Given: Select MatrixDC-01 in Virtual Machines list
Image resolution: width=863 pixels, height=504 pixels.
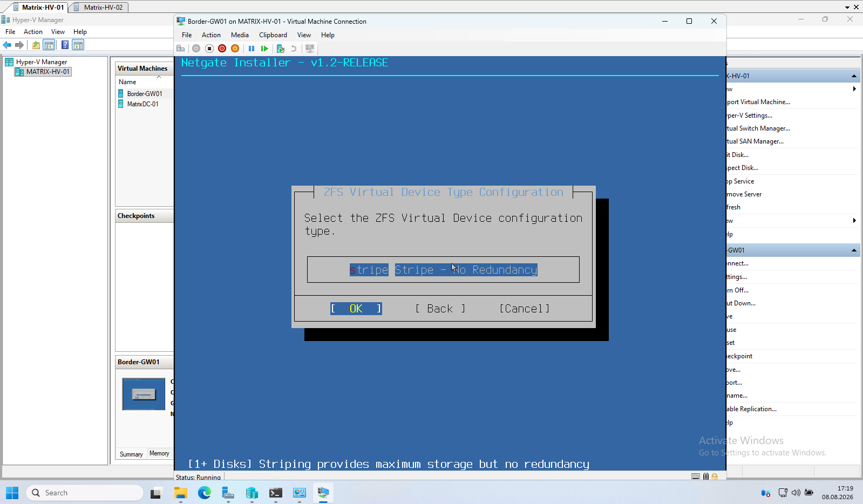Looking at the screenshot, I should coord(143,104).
